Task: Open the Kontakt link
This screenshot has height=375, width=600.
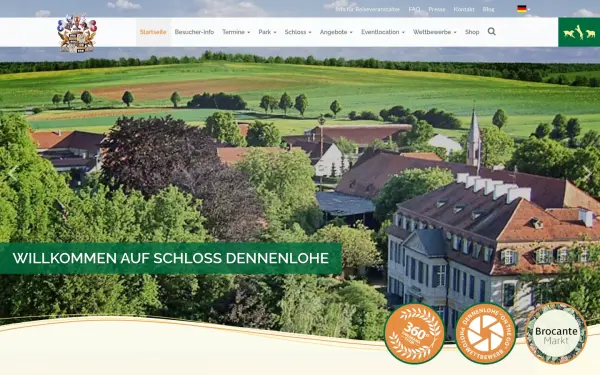Action: (464, 9)
